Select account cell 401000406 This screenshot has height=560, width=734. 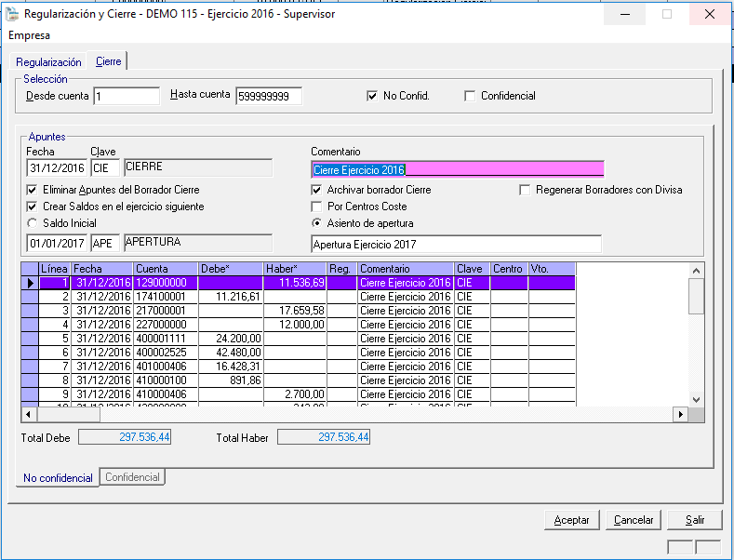point(166,367)
